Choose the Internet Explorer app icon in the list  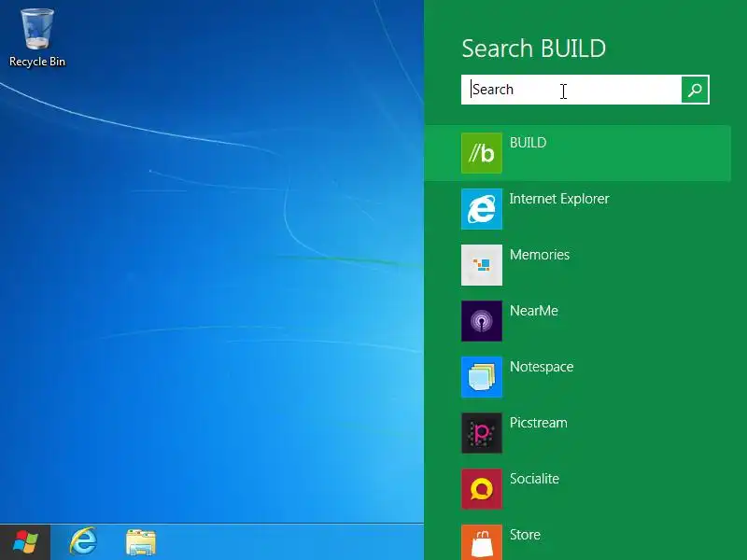(482, 209)
